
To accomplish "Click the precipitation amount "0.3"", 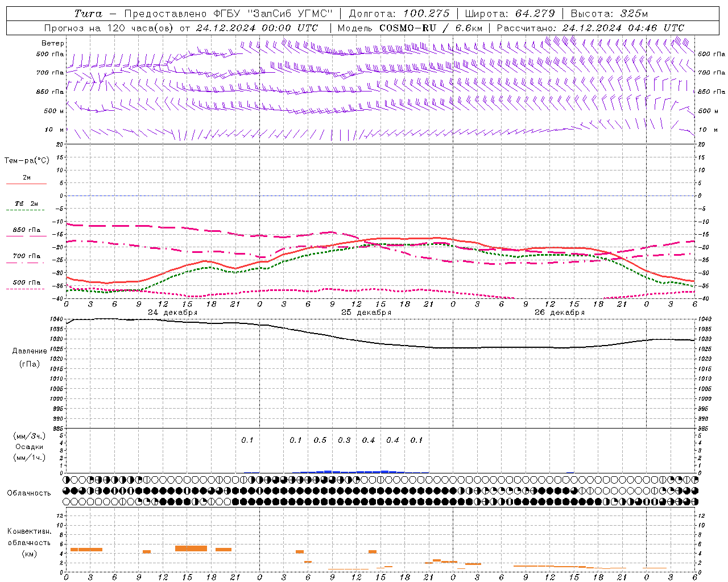I will [x=344, y=440].
